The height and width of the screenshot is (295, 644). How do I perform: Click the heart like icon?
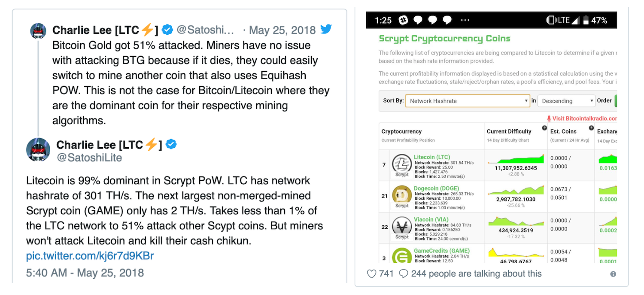pos(372,274)
